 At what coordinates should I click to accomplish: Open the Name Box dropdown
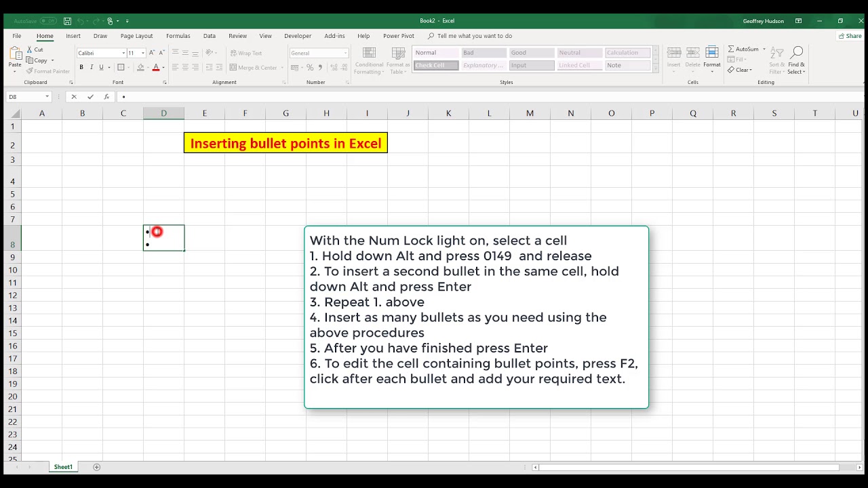[x=47, y=97]
